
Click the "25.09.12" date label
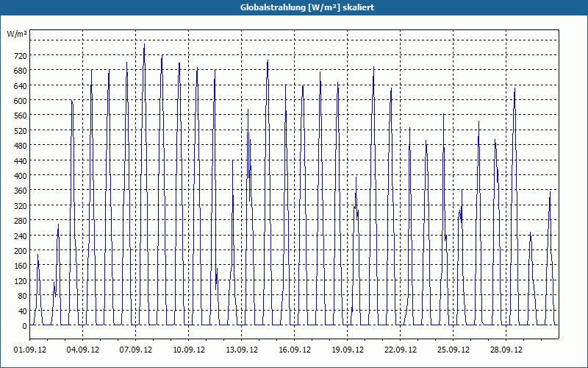pos(453,350)
